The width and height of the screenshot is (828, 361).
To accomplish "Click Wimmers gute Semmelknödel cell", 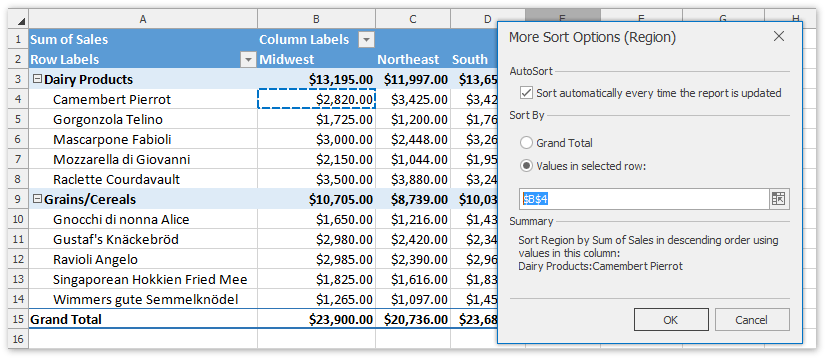I will [x=143, y=300].
